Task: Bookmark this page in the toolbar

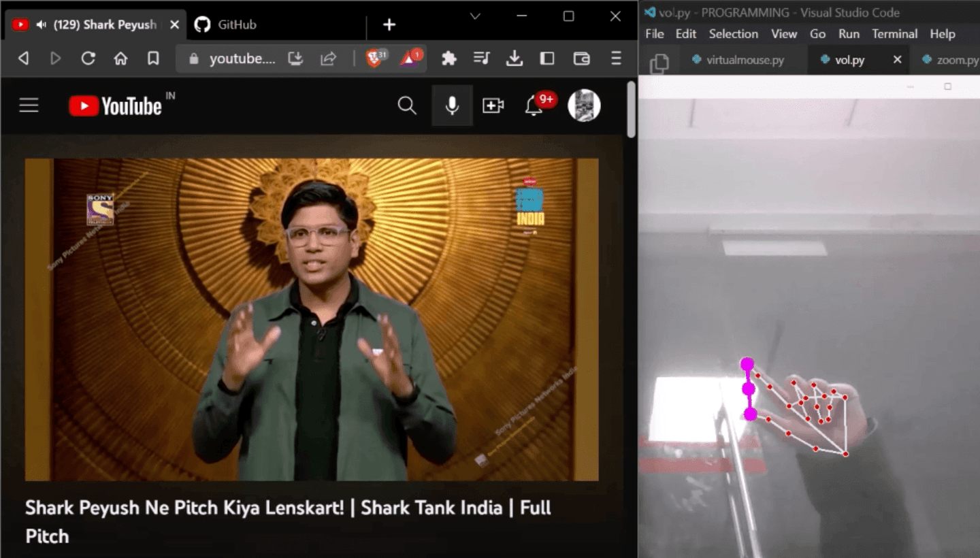Action: coord(153,59)
